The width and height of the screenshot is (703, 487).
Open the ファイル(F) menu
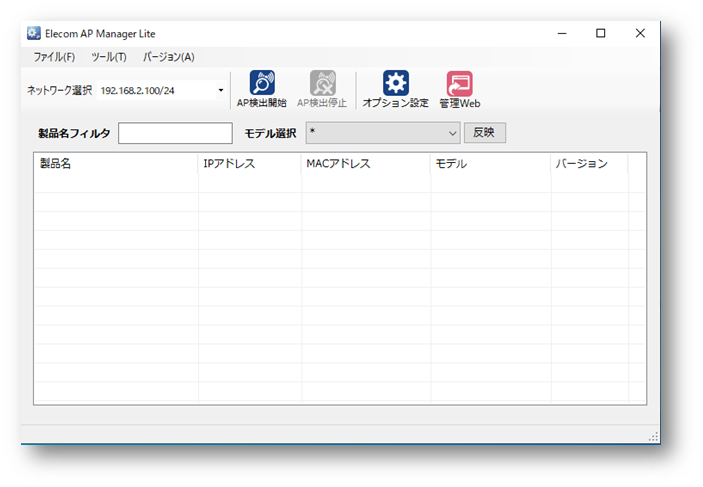click(54, 57)
